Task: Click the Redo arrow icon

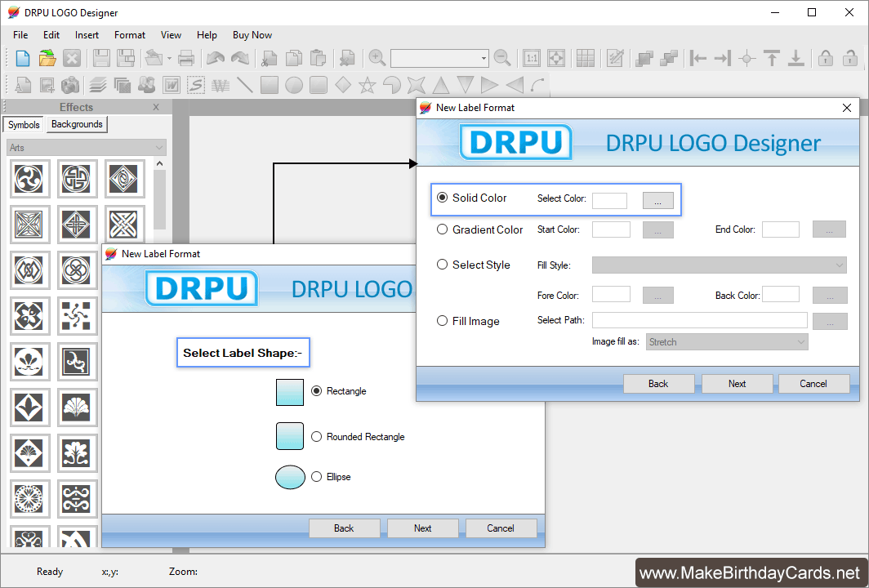Action: 240,58
